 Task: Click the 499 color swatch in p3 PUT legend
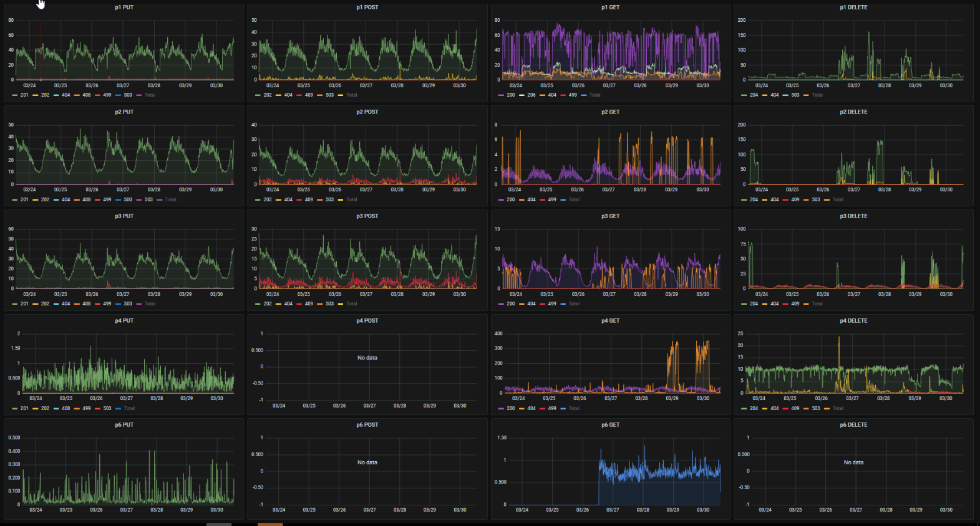[97, 304]
